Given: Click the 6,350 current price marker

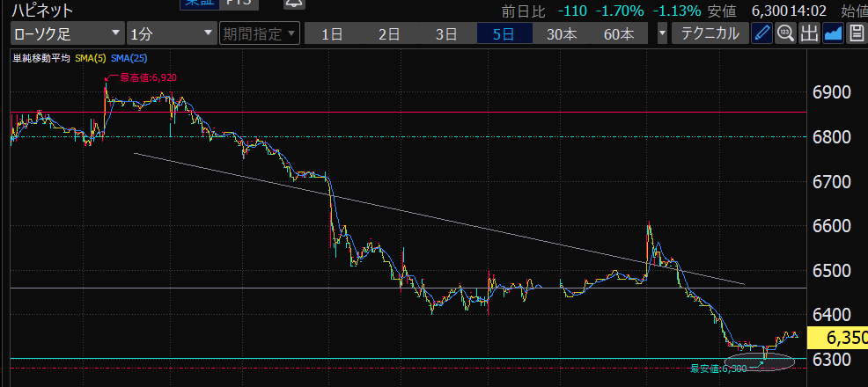Looking at the screenshot, I should (837, 338).
